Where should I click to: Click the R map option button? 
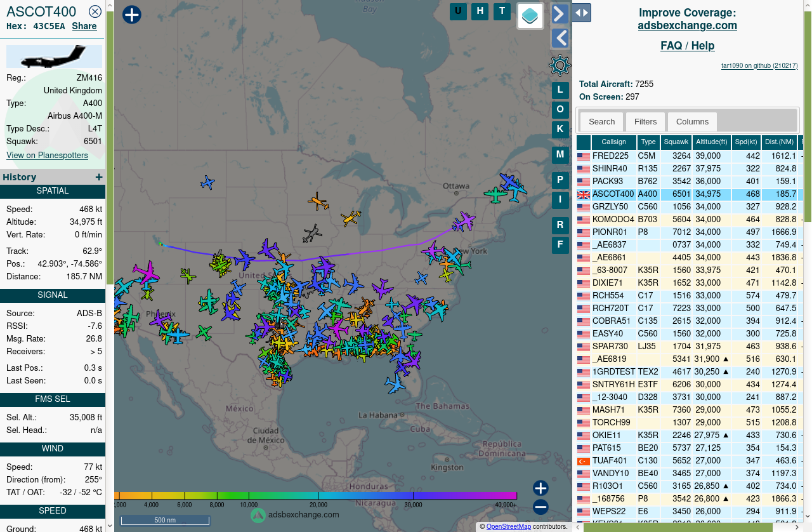(x=560, y=225)
